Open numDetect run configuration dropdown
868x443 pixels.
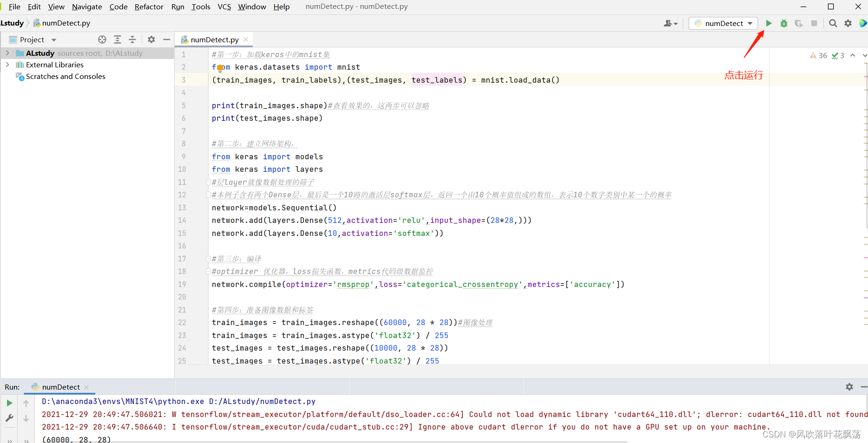click(724, 23)
